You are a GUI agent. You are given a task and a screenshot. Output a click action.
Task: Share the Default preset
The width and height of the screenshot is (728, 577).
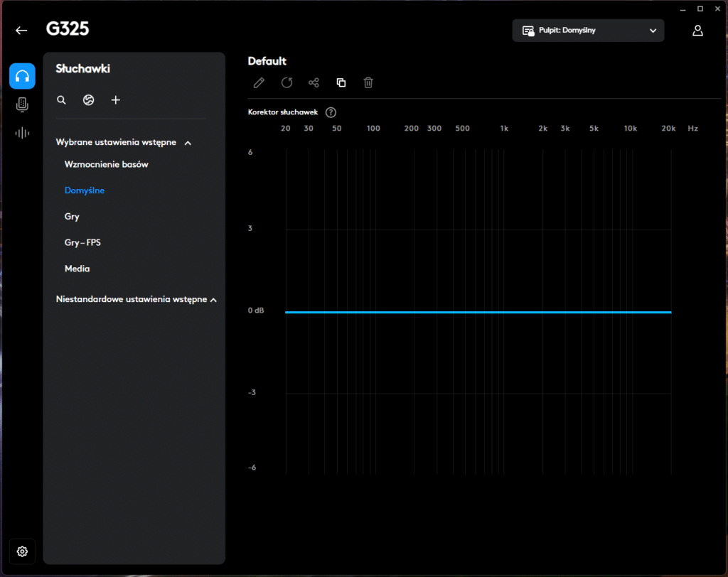[x=314, y=82]
